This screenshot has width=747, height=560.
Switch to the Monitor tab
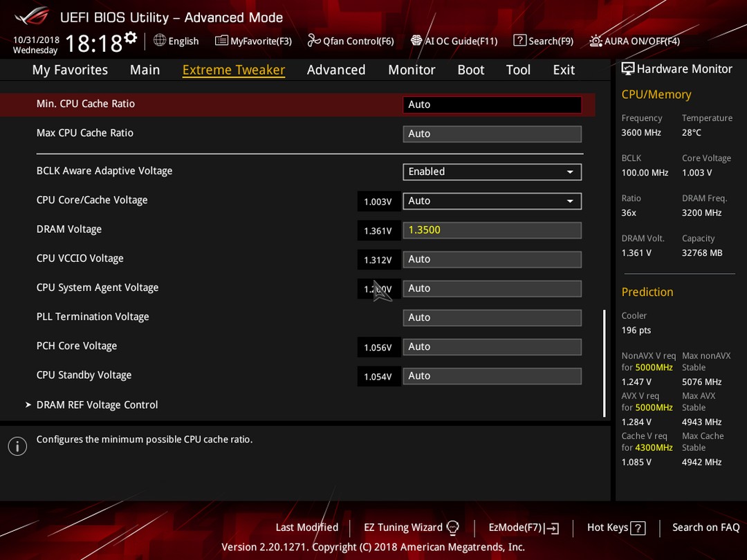click(x=412, y=70)
